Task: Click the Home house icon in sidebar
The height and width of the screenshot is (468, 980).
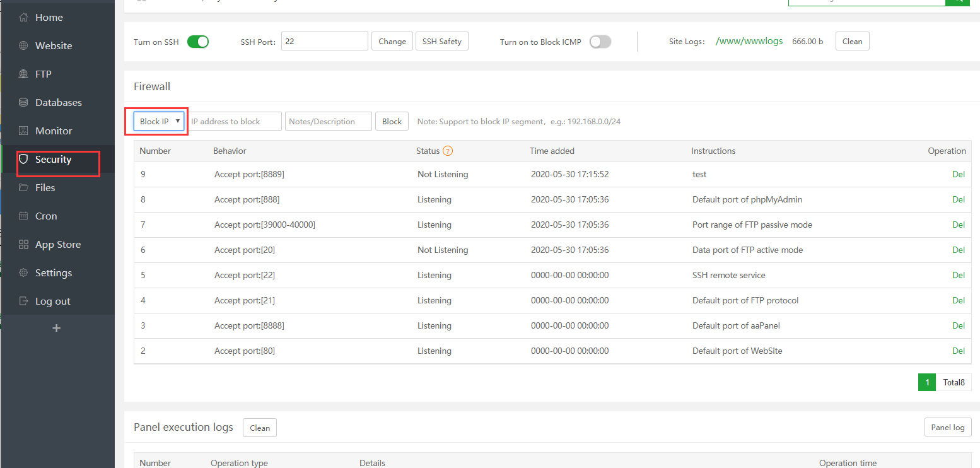Action: point(23,18)
